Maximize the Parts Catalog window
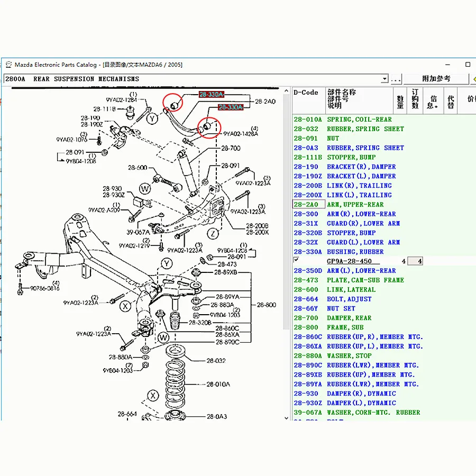The width and height of the screenshot is (476, 476). pos(468,65)
